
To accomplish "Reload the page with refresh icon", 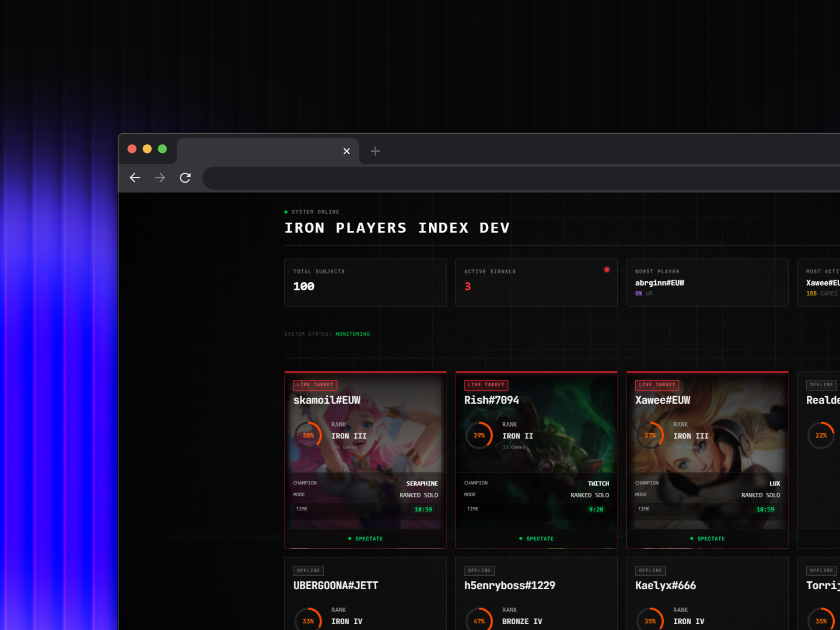I will 185,178.
